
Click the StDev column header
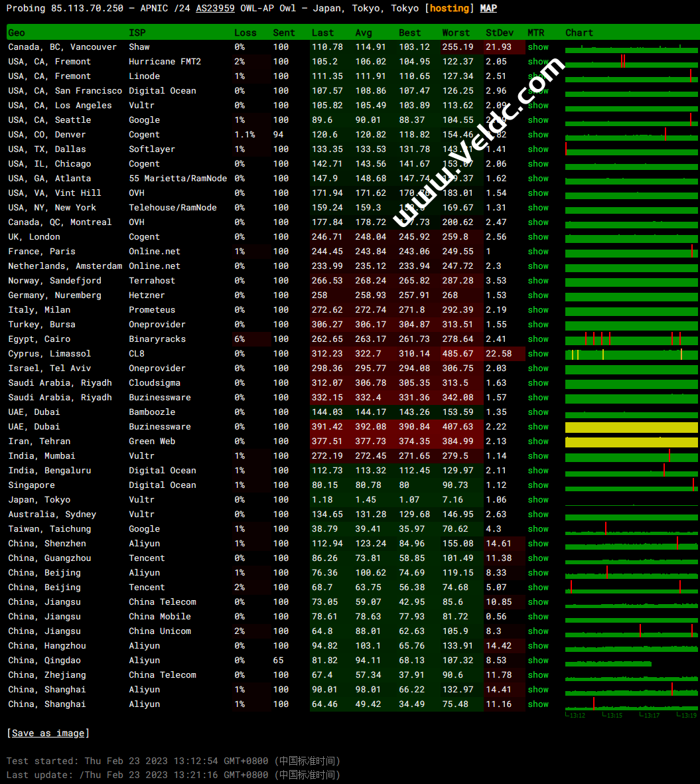tap(498, 33)
